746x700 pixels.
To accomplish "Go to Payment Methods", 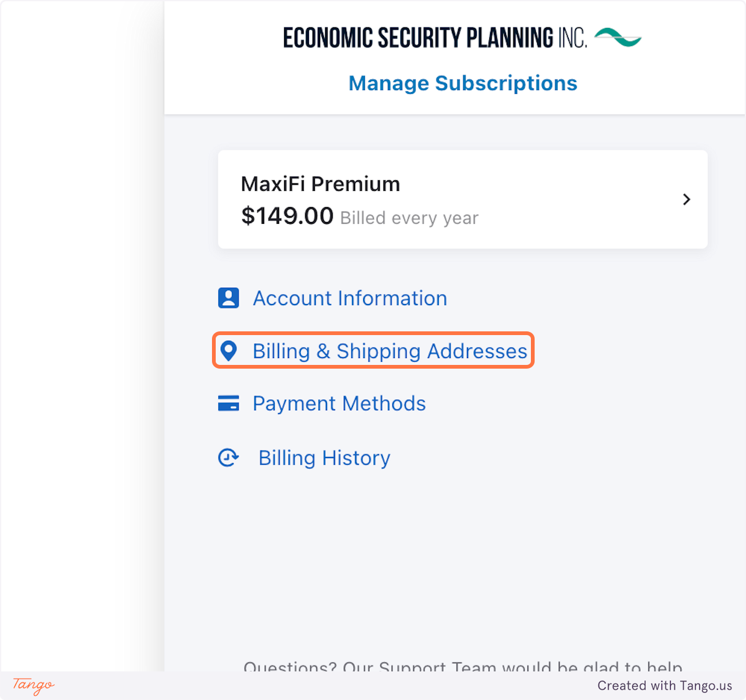I will pyautogui.click(x=339, y=403).
